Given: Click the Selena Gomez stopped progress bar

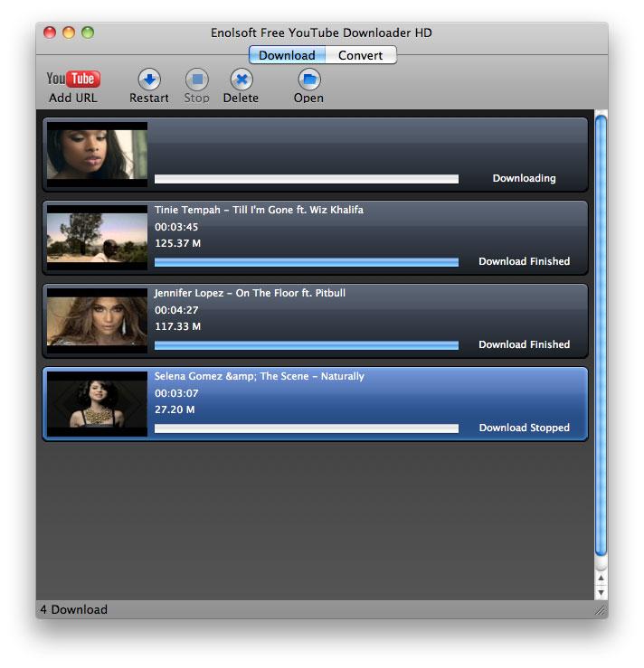Looking at the screenshot, I should pos(307,428).
